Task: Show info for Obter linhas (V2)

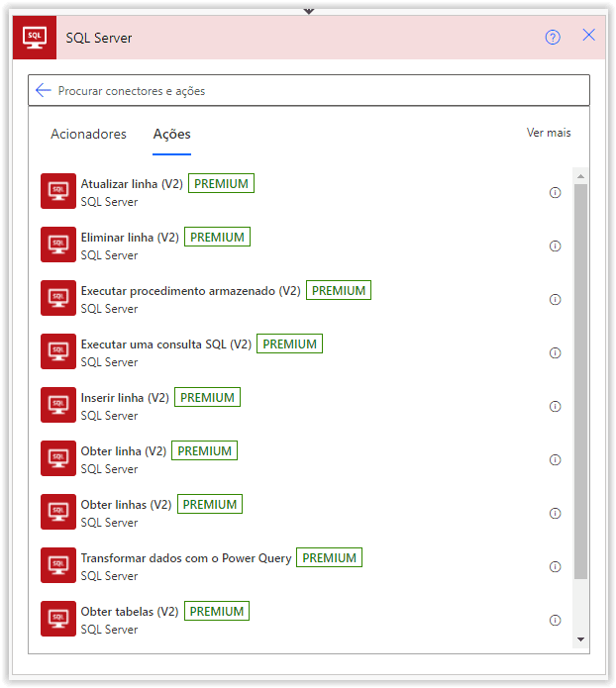Action: click(555, 514)
